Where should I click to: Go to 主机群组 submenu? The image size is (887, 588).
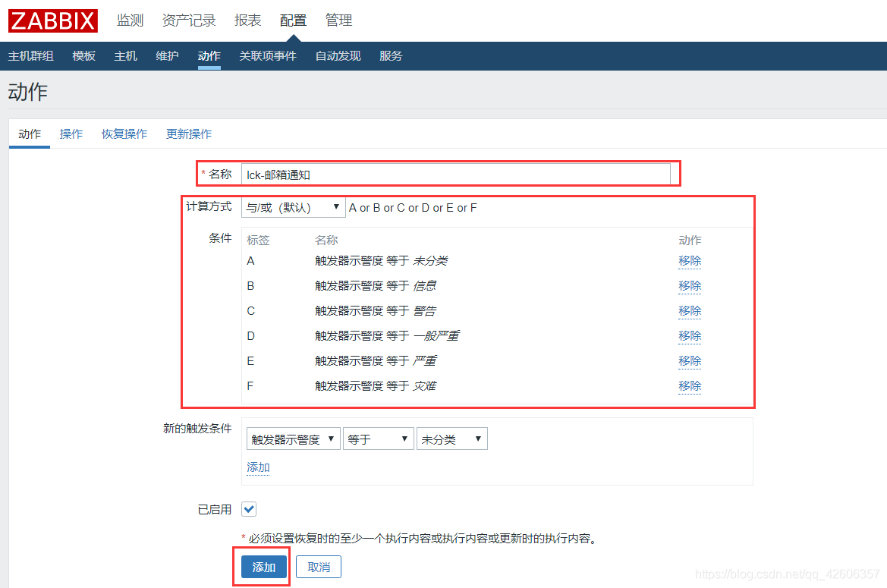click(31, 56)
